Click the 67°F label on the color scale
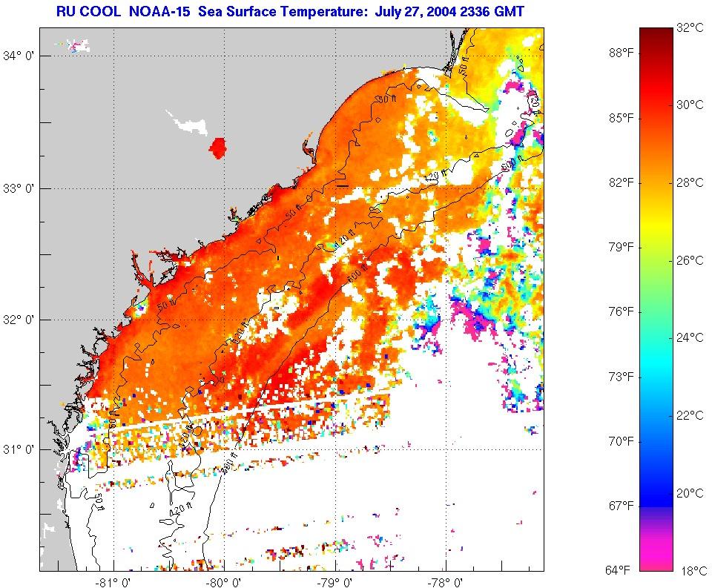Image resolution: width=712 pixels, height=588 pixels. tap(621, 506)
